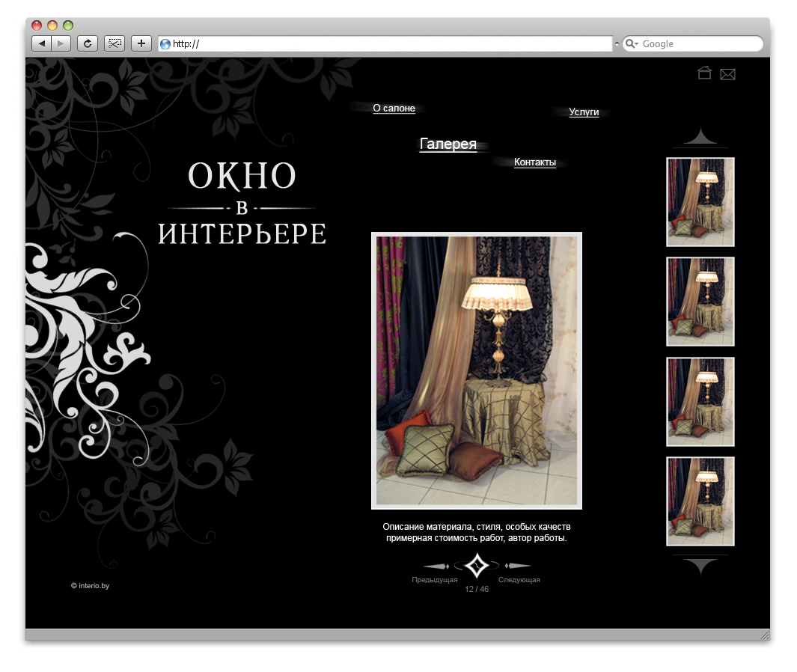Click the browser back arrow
797x672 pixels.
[x=42, y=43]
